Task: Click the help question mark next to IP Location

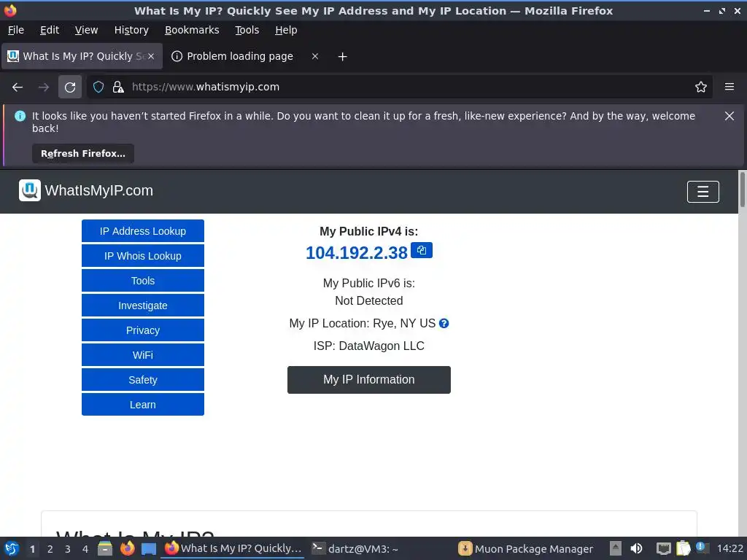Action: 444,324
